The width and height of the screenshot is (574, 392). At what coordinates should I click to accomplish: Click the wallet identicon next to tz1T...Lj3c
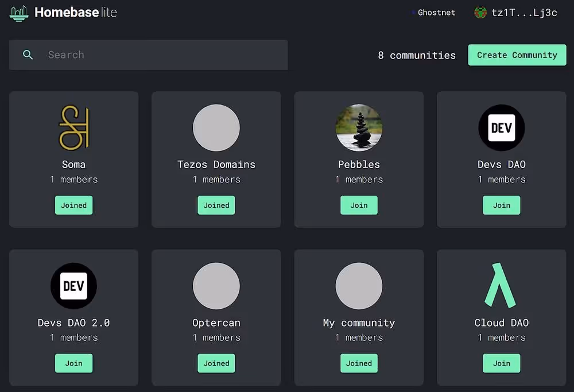(480, 12)
